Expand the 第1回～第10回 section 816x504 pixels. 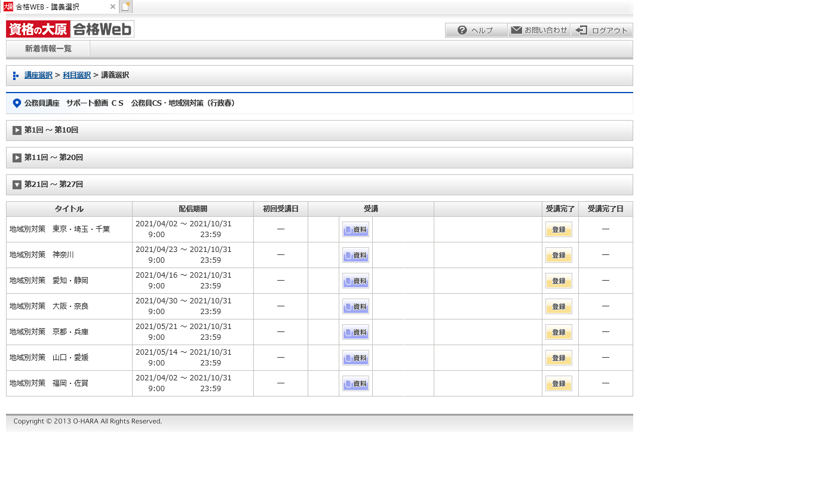(x=320, y=130)
